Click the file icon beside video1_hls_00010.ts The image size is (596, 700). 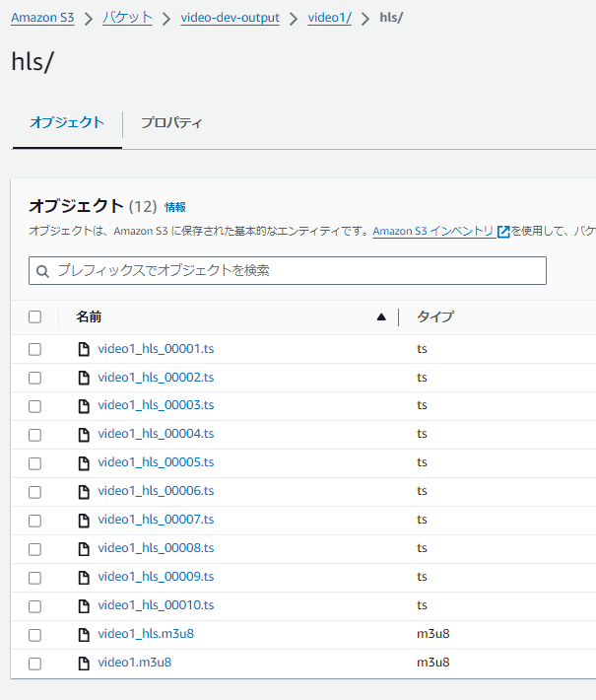(x=84, y=606)
